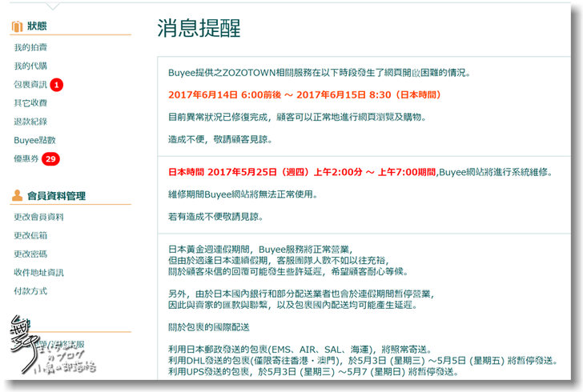Open 收件地址資訊 link
This screenshot has width=583, height=392.
tap(38, 273)
